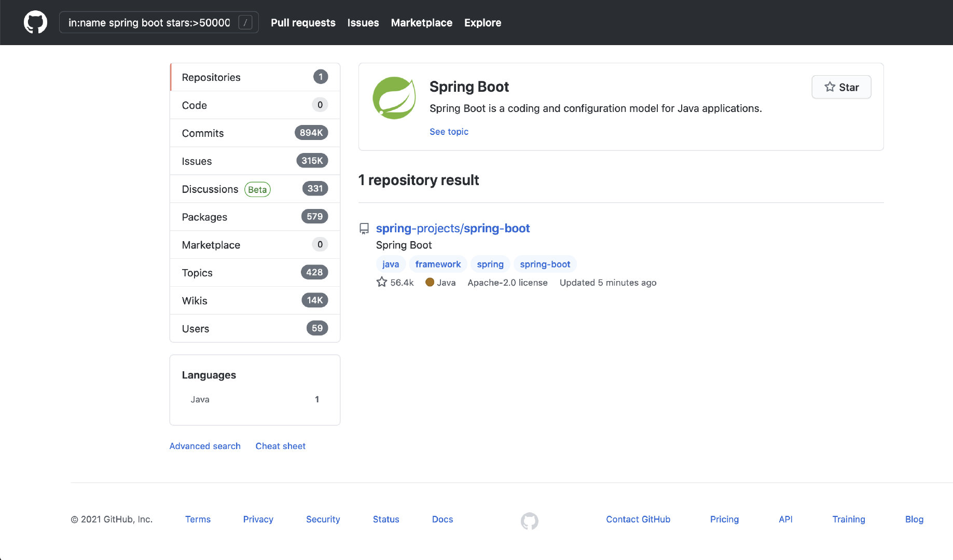Click the 1 repository result heading
Image resolution: width=953 pixels, height=560 pixels.
(x=419, y=180)
